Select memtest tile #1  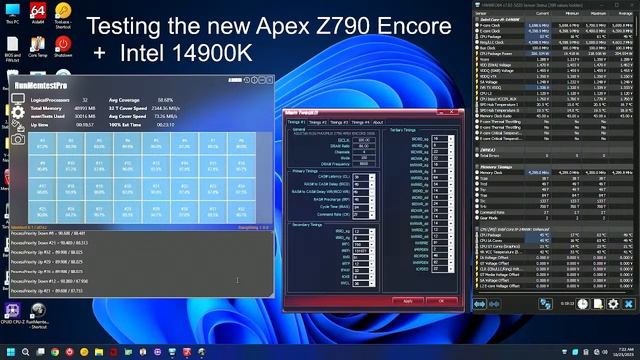(42, 143)
